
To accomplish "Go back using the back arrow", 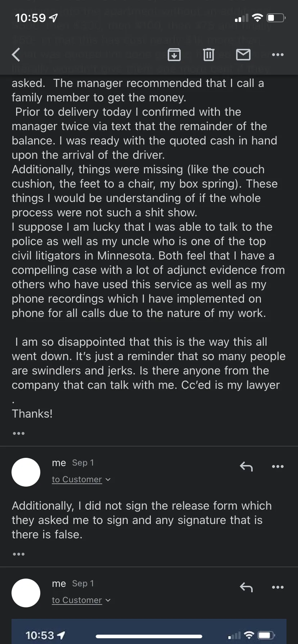I will [x=16, y=55].
